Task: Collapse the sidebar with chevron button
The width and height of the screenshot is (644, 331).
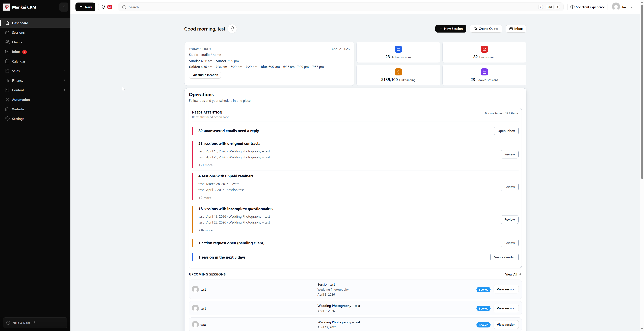Action: 64,7
